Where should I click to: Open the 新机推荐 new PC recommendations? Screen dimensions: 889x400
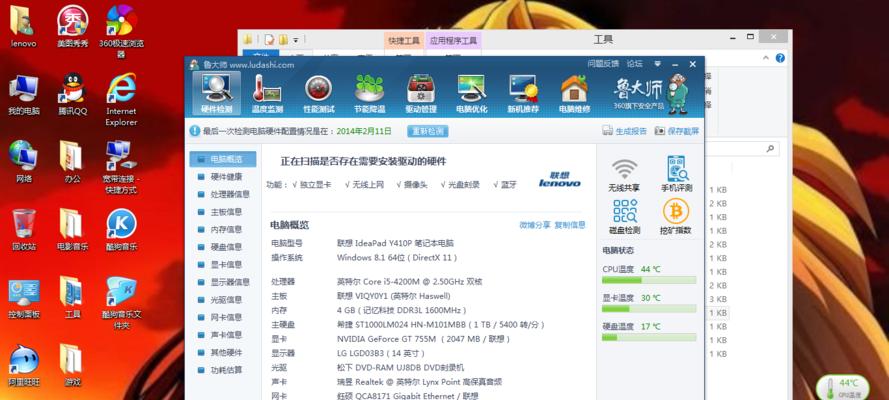point(523,93)
